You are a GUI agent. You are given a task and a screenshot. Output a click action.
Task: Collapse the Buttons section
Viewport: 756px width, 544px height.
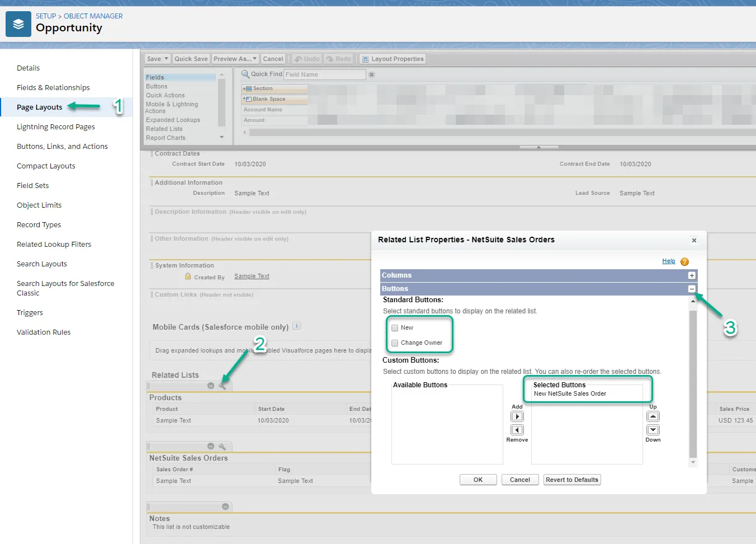pyautogui.click(x=692, y=289)
